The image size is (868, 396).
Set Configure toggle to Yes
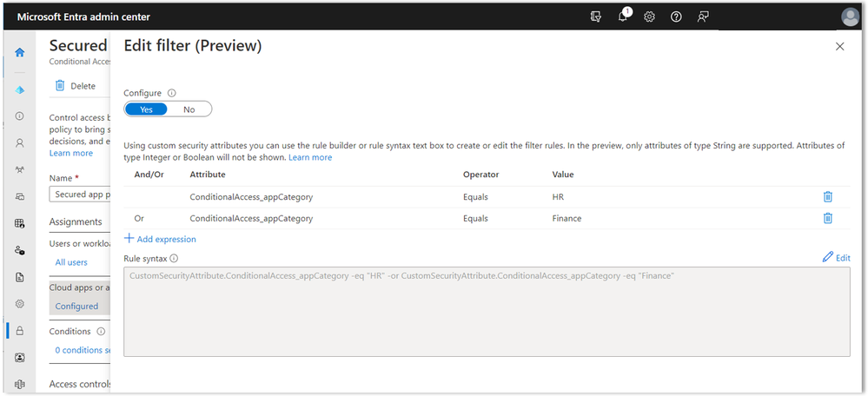[x=146, y=109]
